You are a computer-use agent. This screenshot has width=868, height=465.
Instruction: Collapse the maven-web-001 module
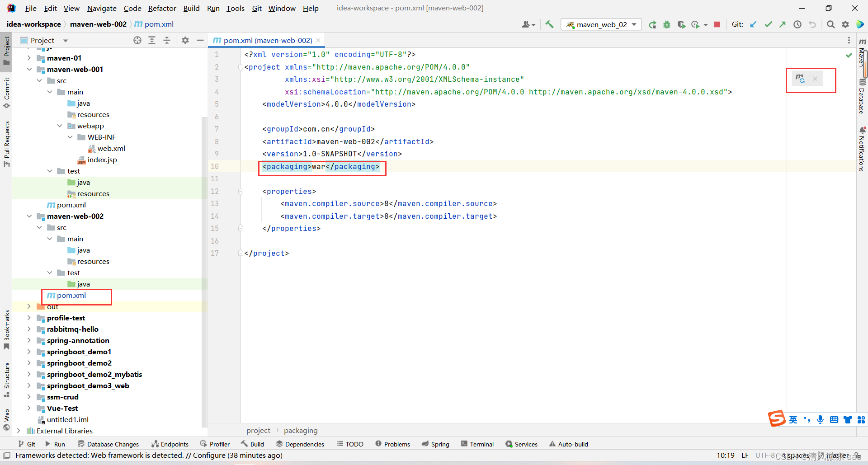click(29, 69)
